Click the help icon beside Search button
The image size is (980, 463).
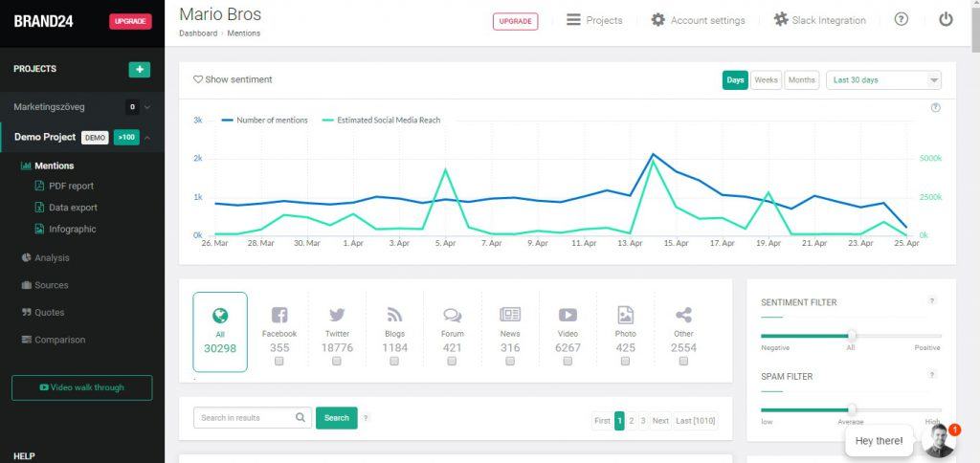(x=366, y=418)
